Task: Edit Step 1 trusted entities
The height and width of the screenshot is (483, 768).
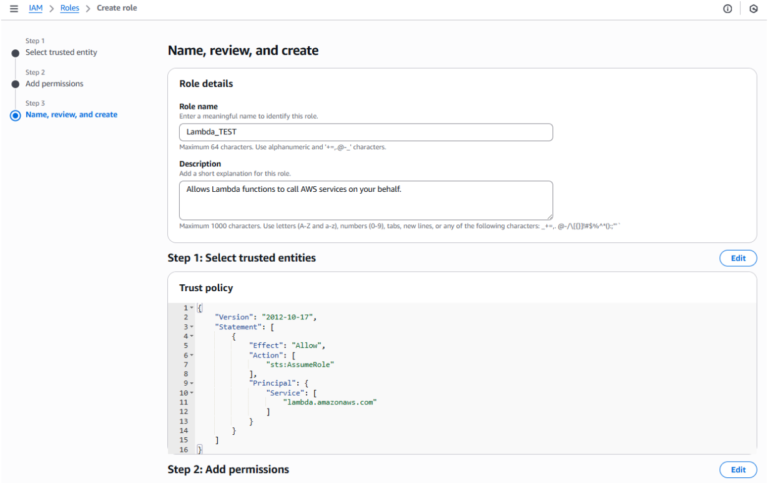Action: coord(737,258)
